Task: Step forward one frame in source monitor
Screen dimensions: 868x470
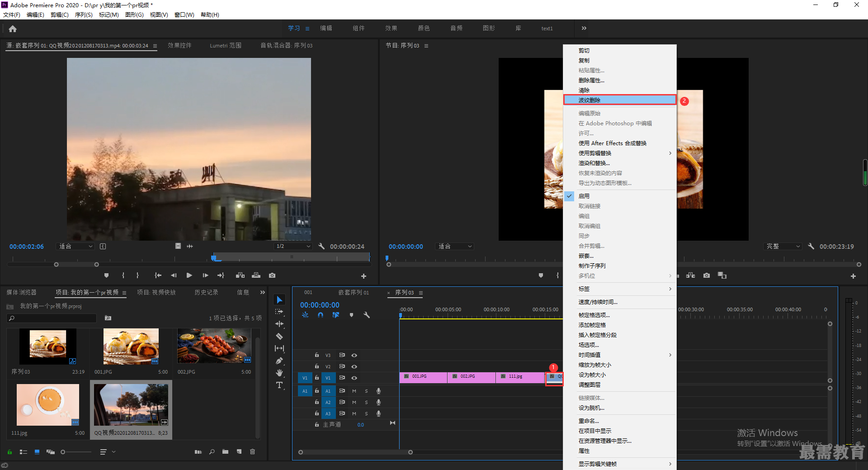Action: click(x=205, y=275)
